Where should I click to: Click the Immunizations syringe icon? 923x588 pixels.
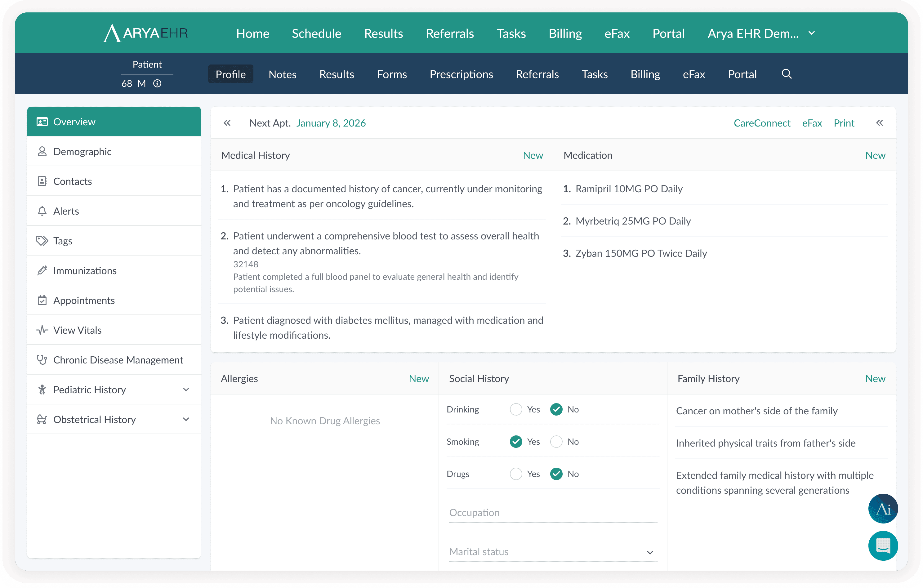click(x=42, y=271)
